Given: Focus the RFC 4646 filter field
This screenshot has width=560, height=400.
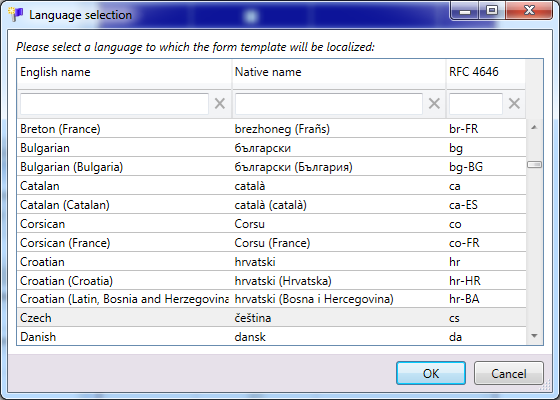Looking at the screenshot, I should pyautogui.click(x=476, y=104).
